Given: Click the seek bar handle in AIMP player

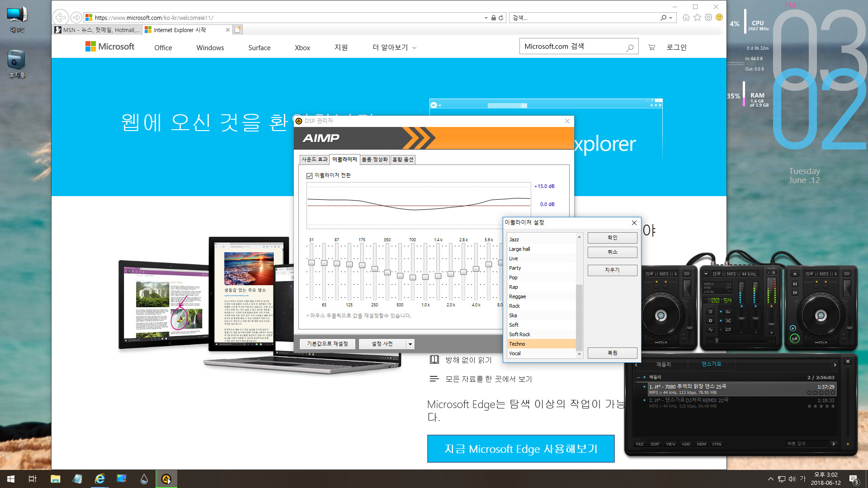Looking at the screenshot, I should (x=717, y=341).
